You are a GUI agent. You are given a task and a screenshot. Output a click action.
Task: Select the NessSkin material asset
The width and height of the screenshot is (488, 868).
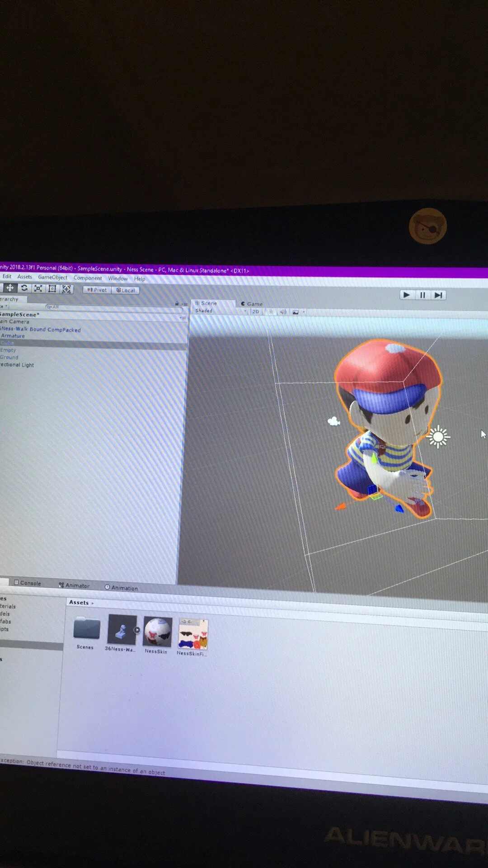(157, 635)
